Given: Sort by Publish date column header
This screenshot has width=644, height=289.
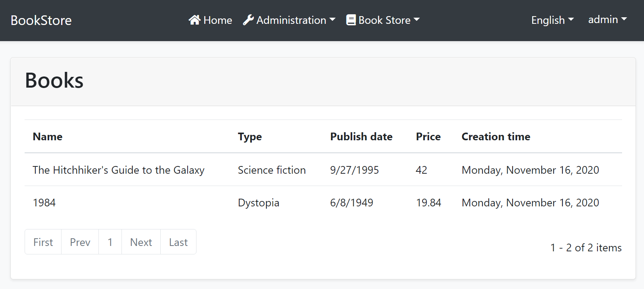Looking at the screenshot, I should [361, 137].
